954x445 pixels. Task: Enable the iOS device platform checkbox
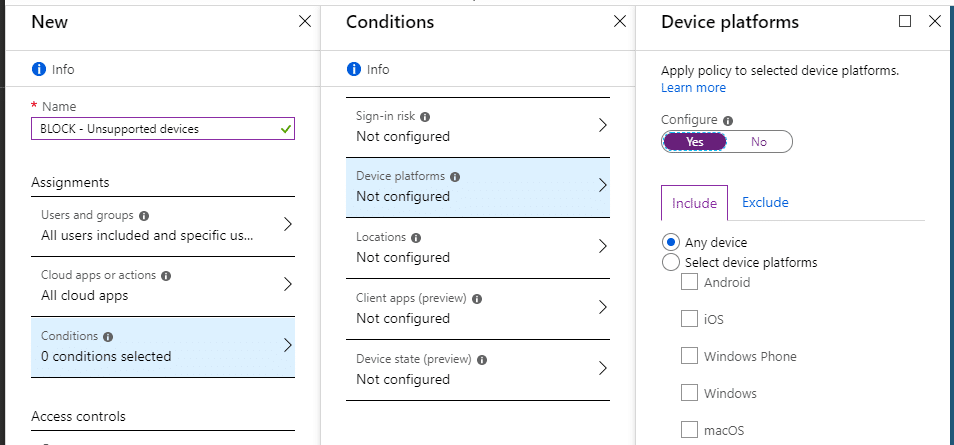click(689, 320)
